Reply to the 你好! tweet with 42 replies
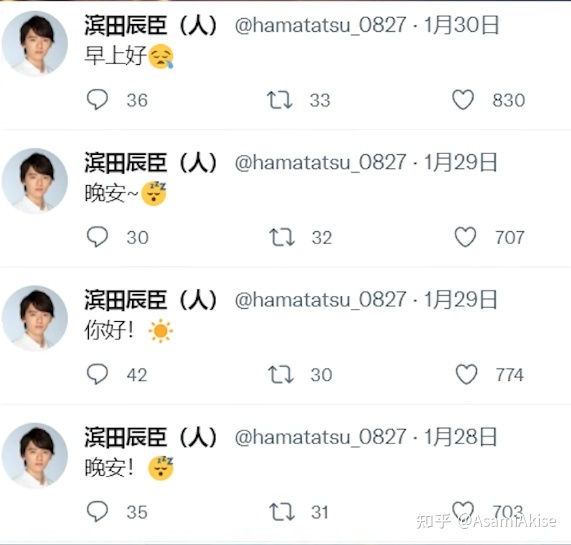This screenshot has height=545, width=571. click(97, 374)
